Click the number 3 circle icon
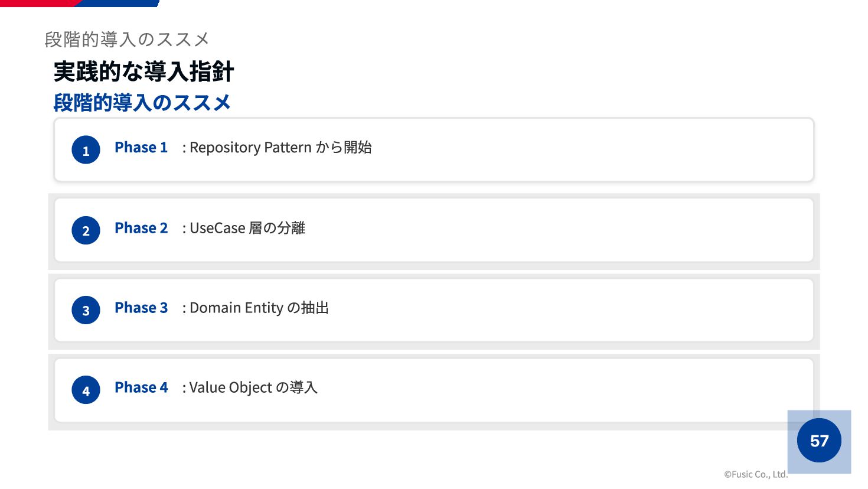Image resolution: width=868 pixels, height=489 pixels. click(86, 310)
